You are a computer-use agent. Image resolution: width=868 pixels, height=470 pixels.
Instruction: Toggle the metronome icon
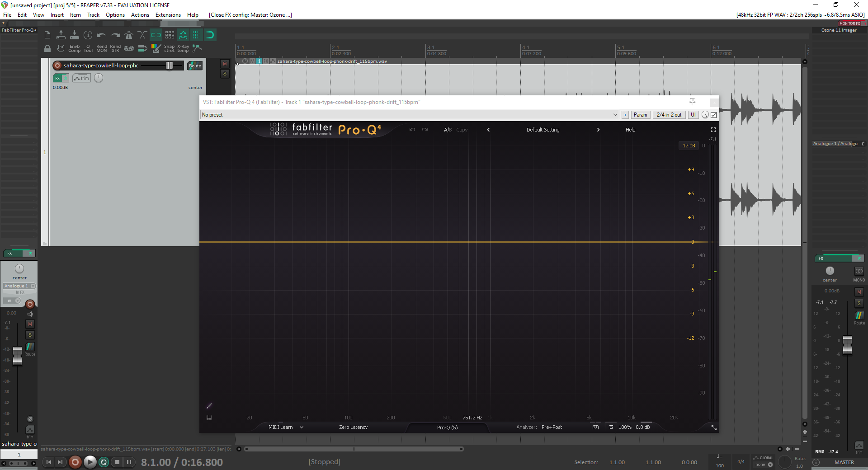(129, 35)
